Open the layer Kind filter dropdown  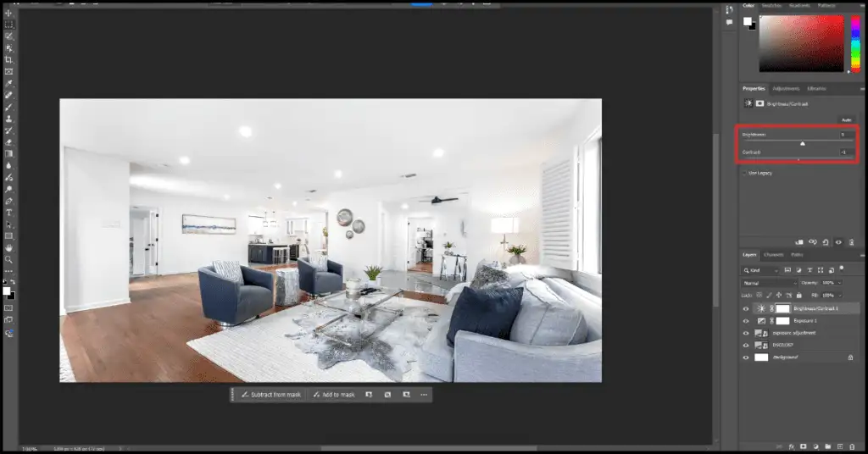(760, 270)
